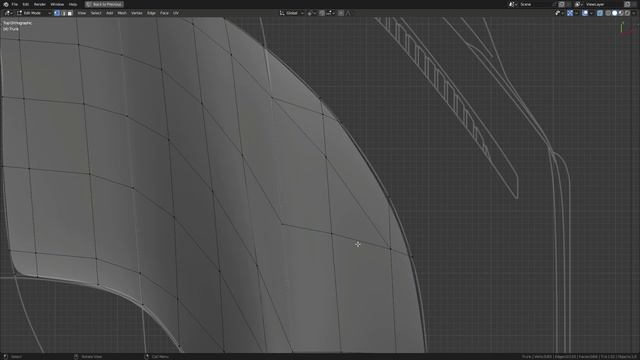Open the gizmo options dropdown
640x360 pixels.
[x=576, y=13]
